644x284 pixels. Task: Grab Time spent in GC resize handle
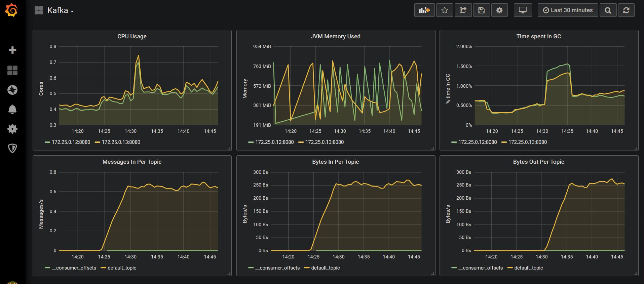coord(636,148)
